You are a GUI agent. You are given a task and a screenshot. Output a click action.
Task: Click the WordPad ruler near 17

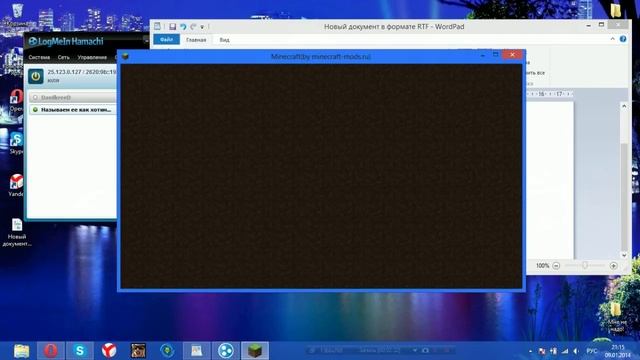point(559,94)
